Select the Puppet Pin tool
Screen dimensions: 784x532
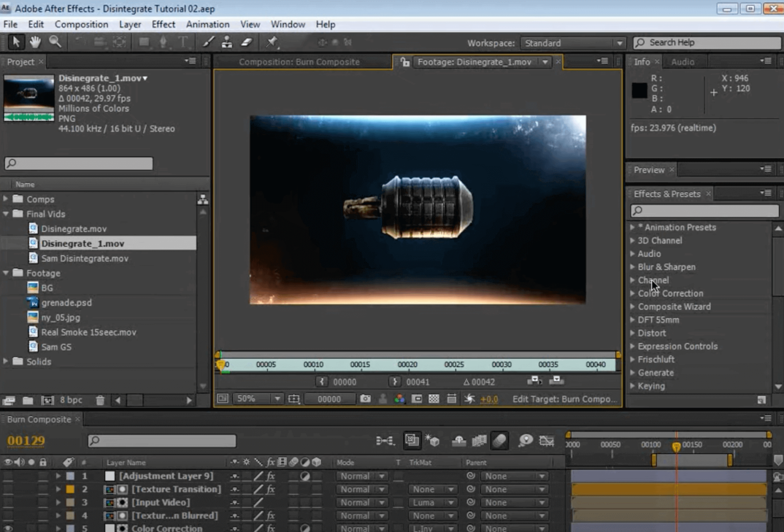click(x=271, y=43)
